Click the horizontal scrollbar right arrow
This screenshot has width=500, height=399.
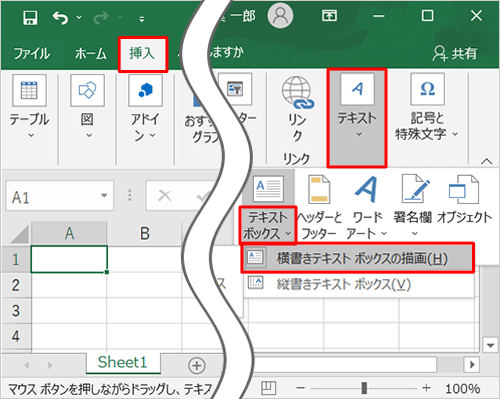[x=472, y=365]
